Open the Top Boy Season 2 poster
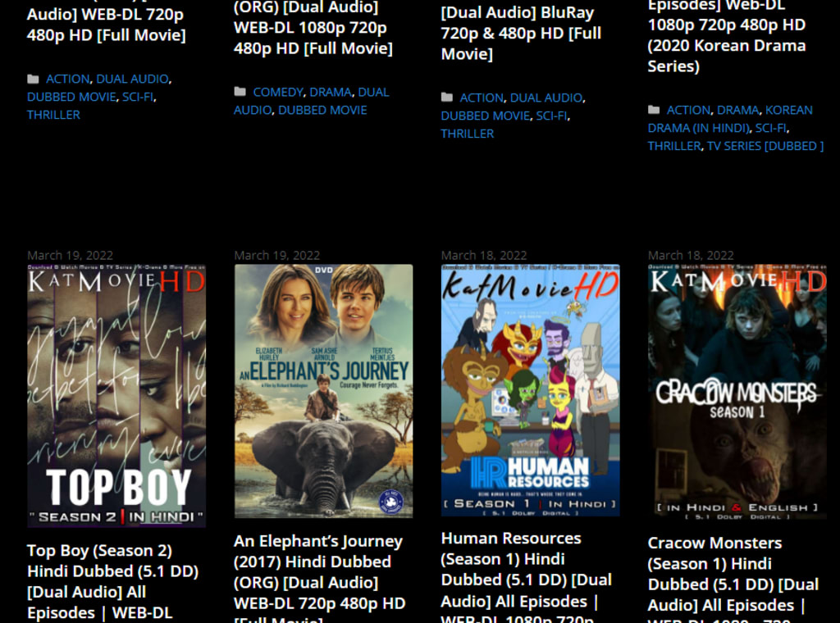 116,396
